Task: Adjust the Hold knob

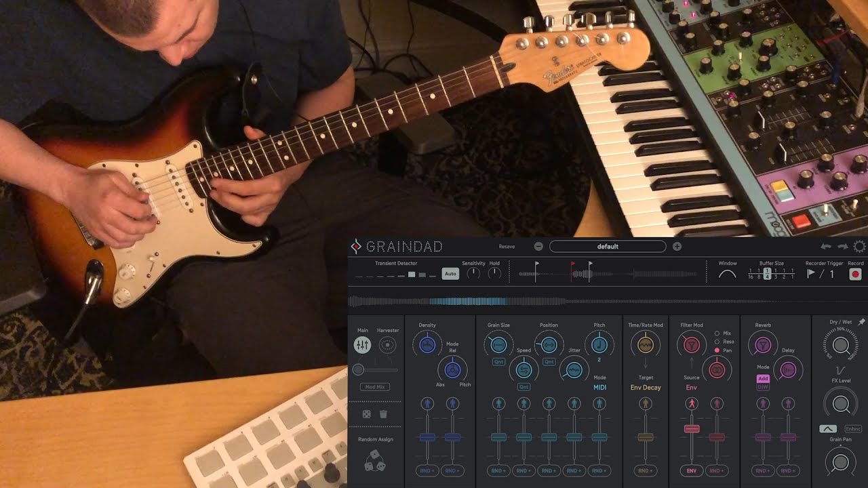Action: pyautogui.click(x=494, y=274)
